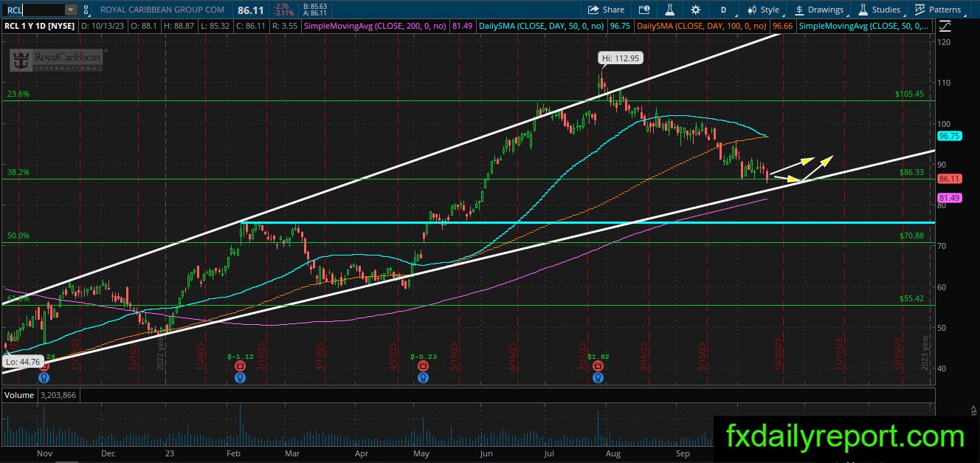Click the May blue lightbulb event icon
Screen dimensions: 980x463
tap(422, 377)
